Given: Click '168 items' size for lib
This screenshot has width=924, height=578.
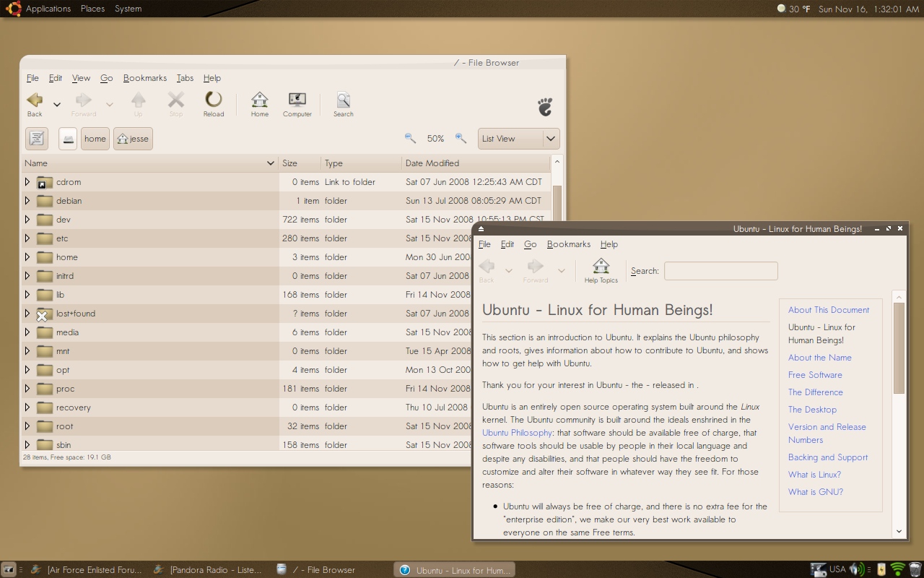Looking at the screenshot, I should point(301,295).
